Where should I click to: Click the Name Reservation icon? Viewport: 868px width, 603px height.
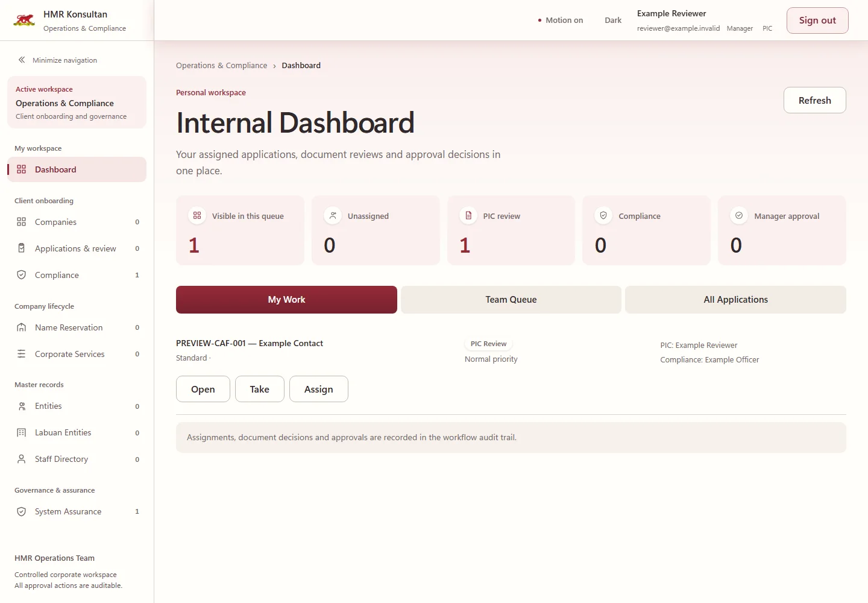(x=22, y=327)
